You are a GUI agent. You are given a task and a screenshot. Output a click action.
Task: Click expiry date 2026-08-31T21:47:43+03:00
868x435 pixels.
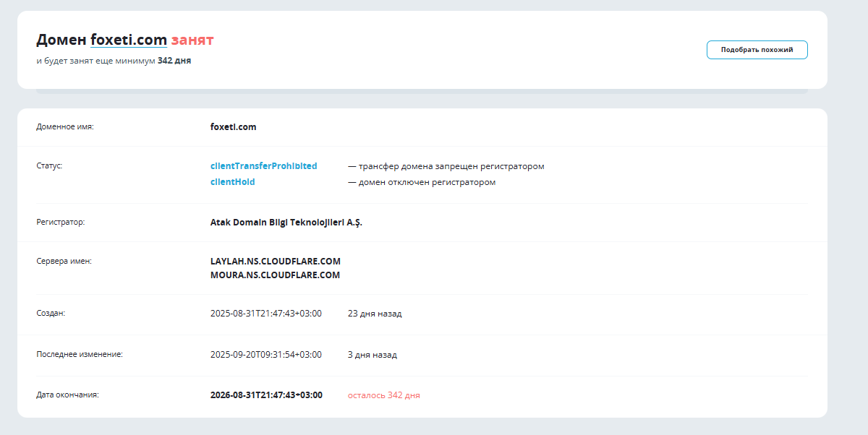tap(266, 395)
